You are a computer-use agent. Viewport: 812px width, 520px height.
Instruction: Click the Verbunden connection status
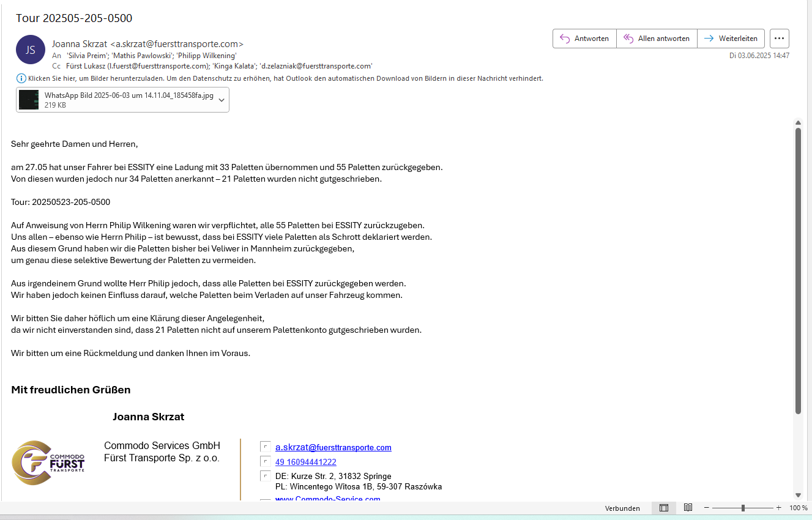click(622, 508)
